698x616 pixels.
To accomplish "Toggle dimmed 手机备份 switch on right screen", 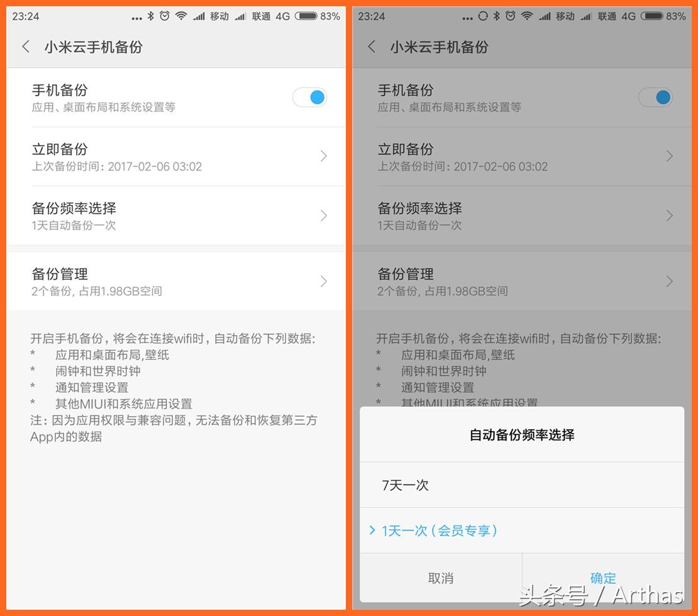I will [655, 97].
